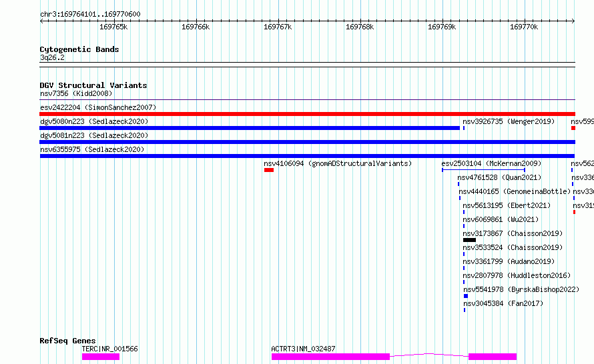The width and height of the screenshot is (594, 364).
Task: Click the small red block beside nsv3926735 row
Action: [x=573, y=128]
